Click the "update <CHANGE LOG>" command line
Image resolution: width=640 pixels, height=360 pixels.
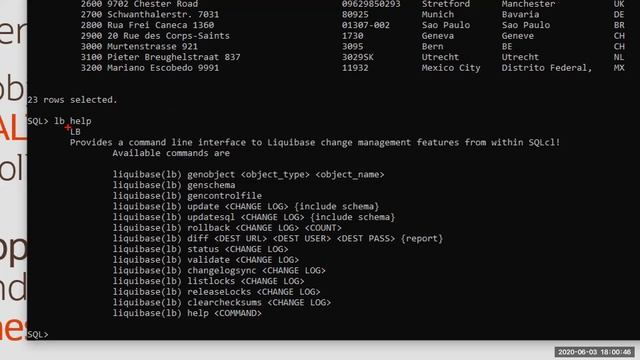coord(246,206)
